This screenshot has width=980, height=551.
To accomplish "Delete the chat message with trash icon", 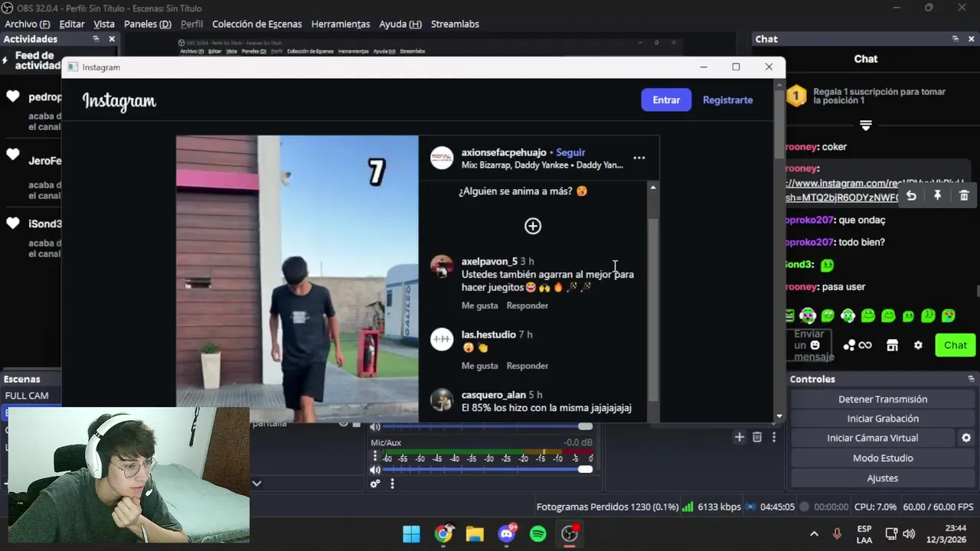I will [x=964, y=196].
